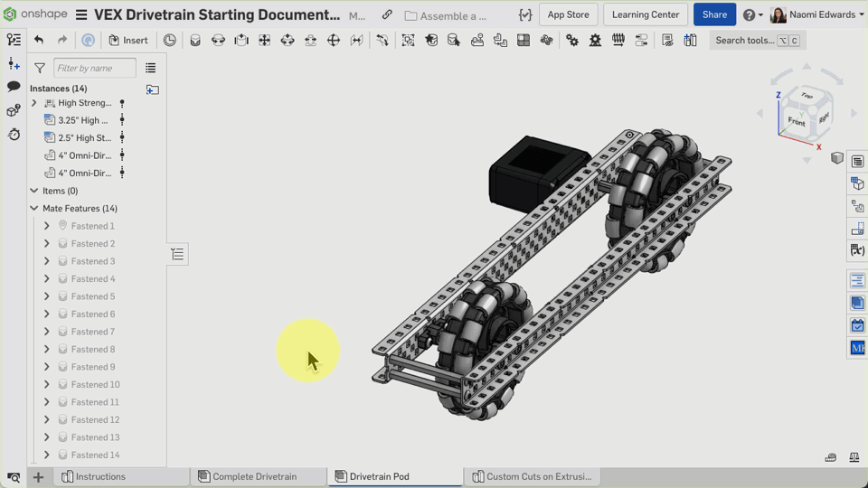Image resolution: width=868 pixels, height=488 pixels.
Task: Click the Filter by name field
Action: [94, 68]
